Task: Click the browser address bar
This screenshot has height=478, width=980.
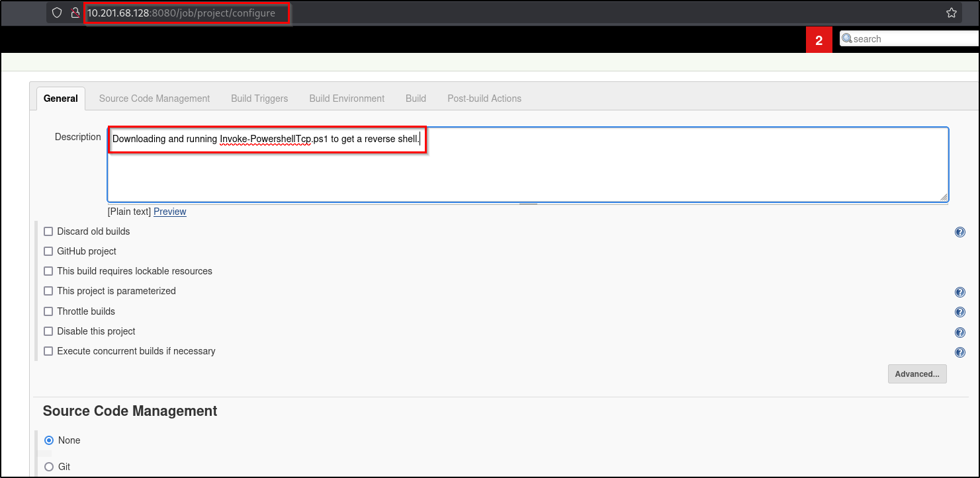Action: (x=185, y=13)
